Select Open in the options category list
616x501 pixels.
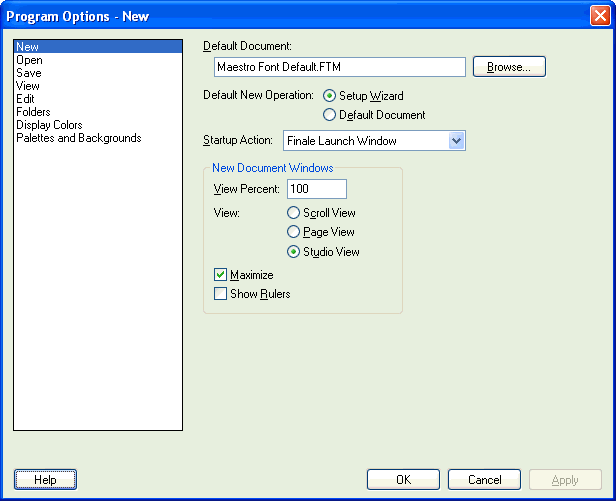click(29, 60)
